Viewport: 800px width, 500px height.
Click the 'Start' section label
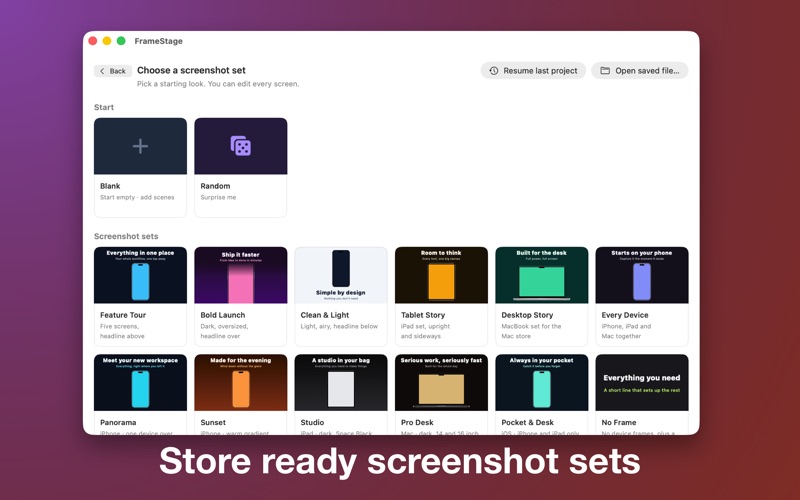tap(104, 107)
